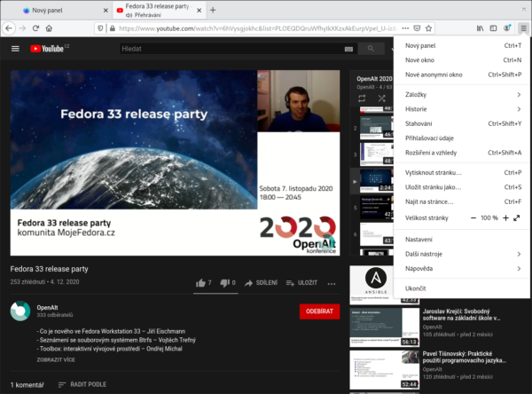Click the thumbs up like icon
The image size is (532, 394).
(x=200, y=283)
